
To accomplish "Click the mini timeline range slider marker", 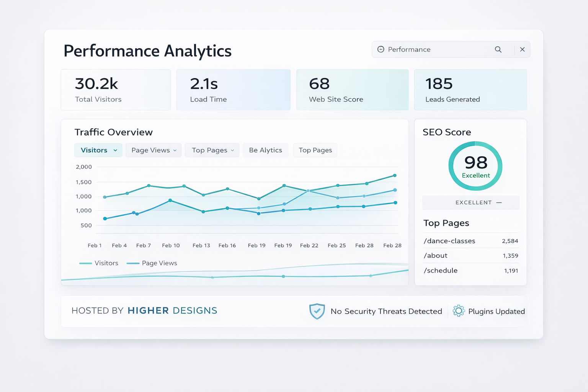I will coord(283,276).
